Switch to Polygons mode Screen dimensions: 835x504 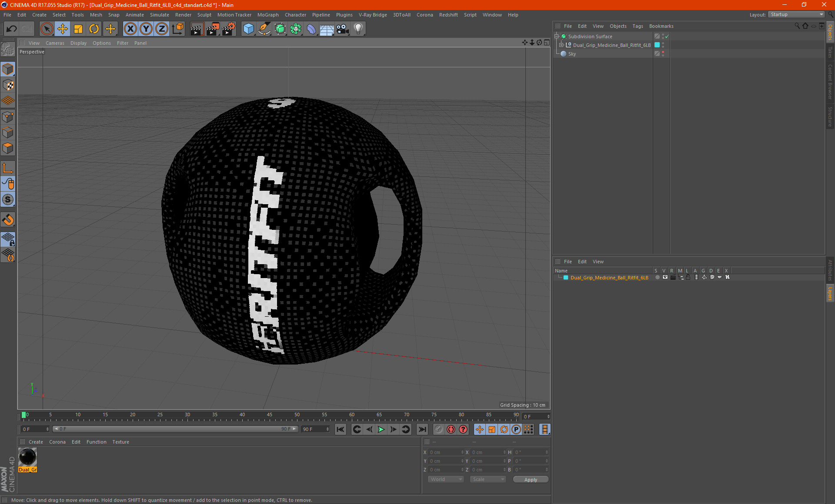[x=8, y=148]
